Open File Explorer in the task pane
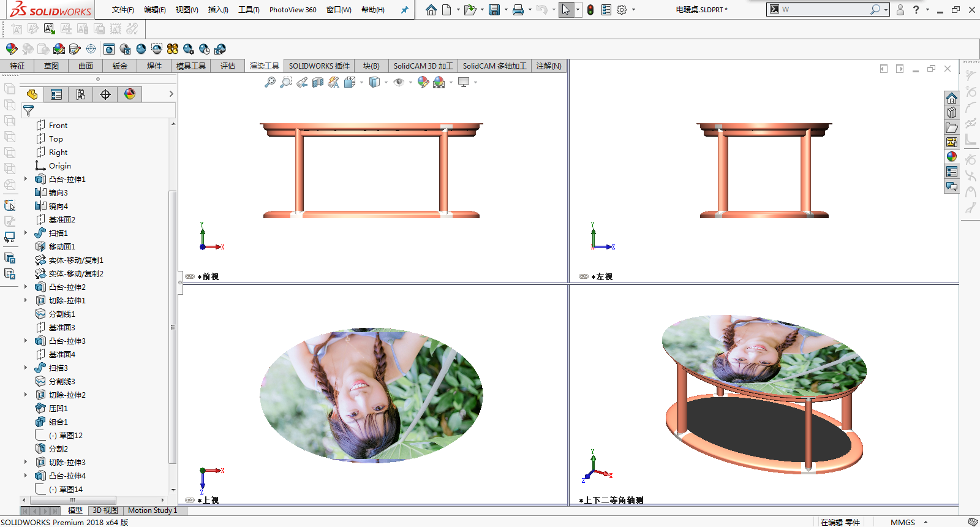Image resolution: width=980 pixels, height=527 pixels. click(951, 127)
